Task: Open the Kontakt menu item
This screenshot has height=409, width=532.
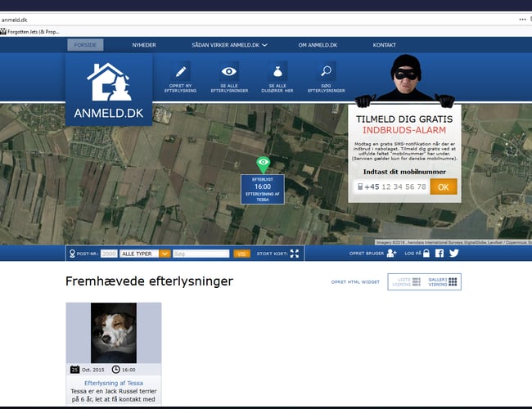Action: (385, 45)
